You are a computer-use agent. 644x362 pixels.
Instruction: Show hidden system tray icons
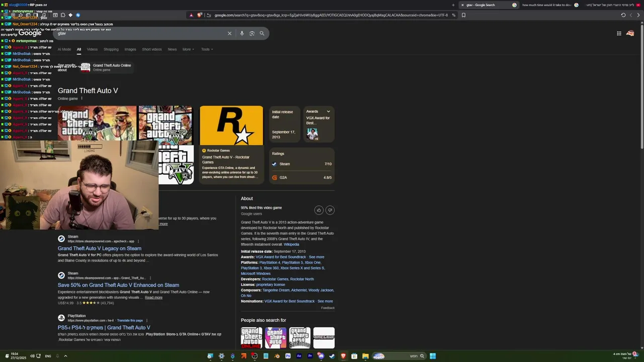tap(65, 356)
